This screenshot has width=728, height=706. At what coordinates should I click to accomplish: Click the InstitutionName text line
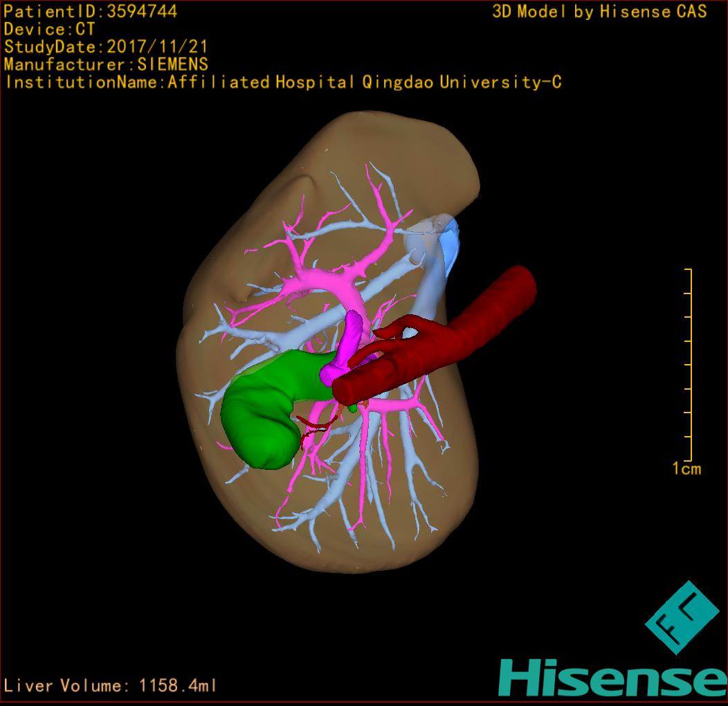(282, 83)
